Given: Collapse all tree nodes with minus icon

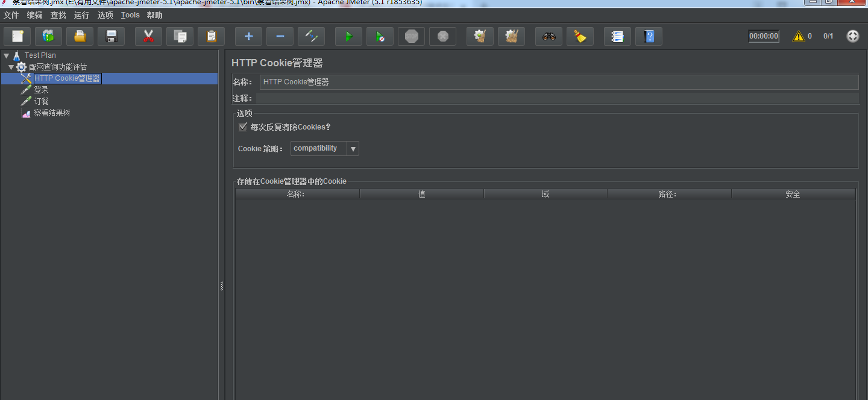Looking at the screenshot, I should point(280,36).
